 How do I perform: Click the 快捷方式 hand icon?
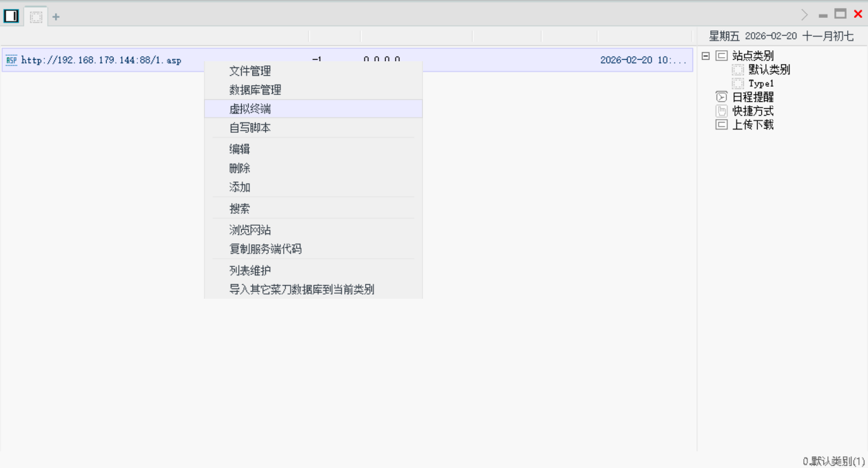coord(721,111)
